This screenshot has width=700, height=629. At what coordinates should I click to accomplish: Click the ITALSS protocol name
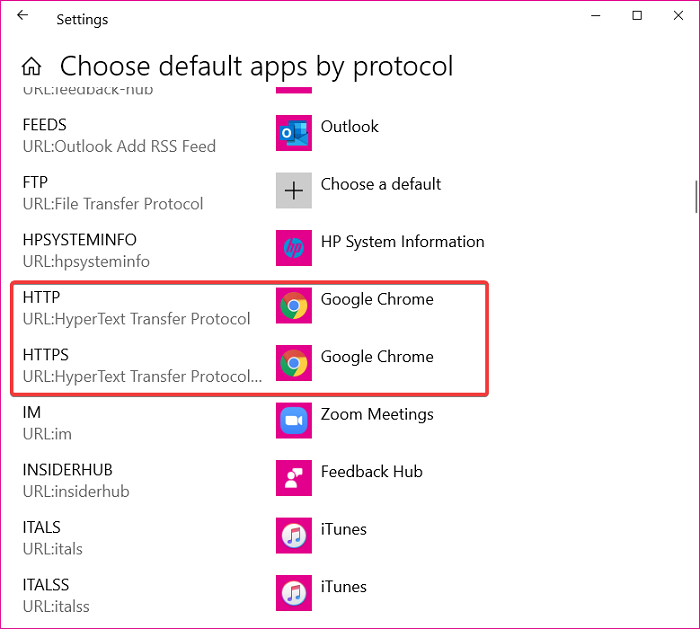tap(46, 585)
